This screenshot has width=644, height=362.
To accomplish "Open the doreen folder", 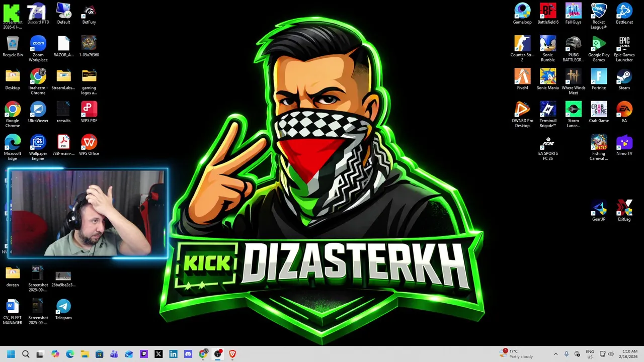I will coord(13,276).
